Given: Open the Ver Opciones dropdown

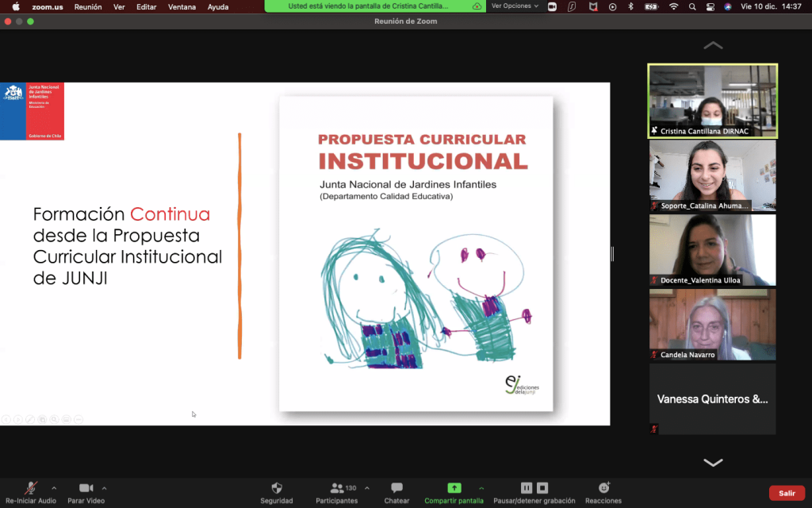Looking at the screenshot, I should [515, 6].
